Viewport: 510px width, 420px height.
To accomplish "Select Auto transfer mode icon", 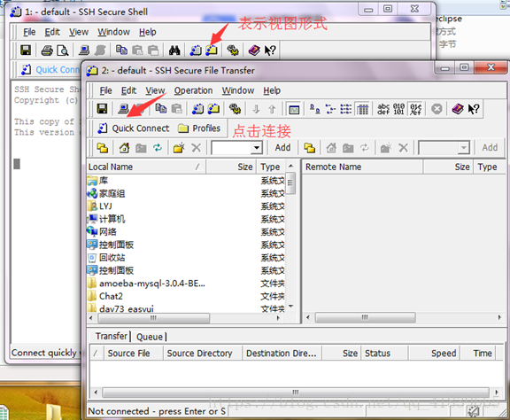I will (415, 109).
